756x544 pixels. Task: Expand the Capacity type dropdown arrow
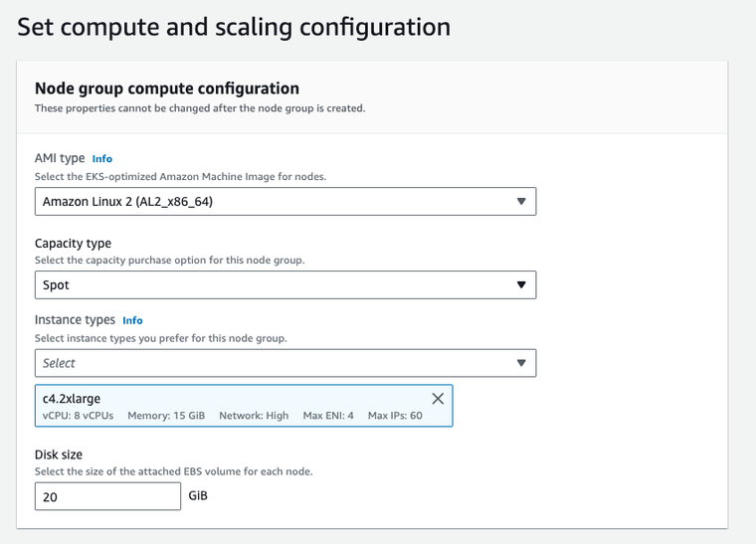521,284
